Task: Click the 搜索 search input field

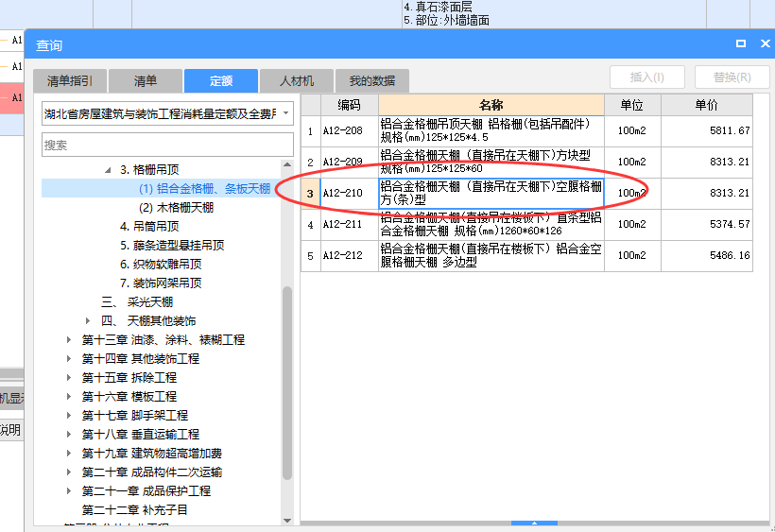Action: pyautogui.click(x=167, y=146)
